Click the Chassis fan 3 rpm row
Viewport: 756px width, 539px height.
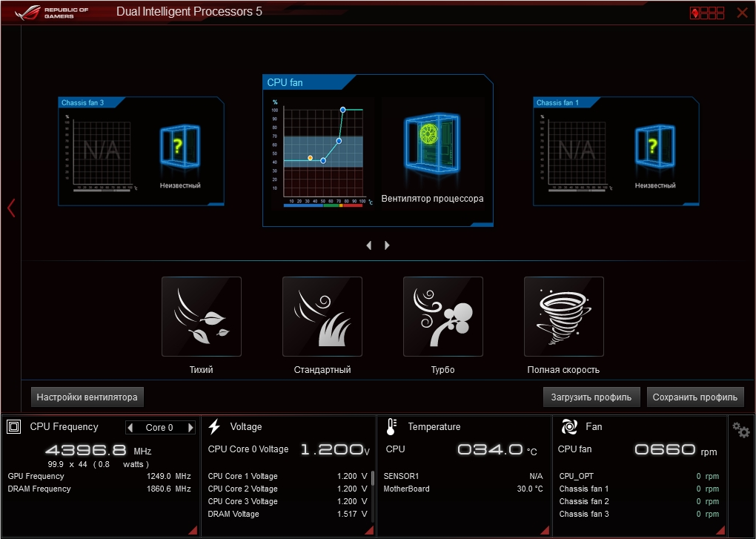click(639, 514)
